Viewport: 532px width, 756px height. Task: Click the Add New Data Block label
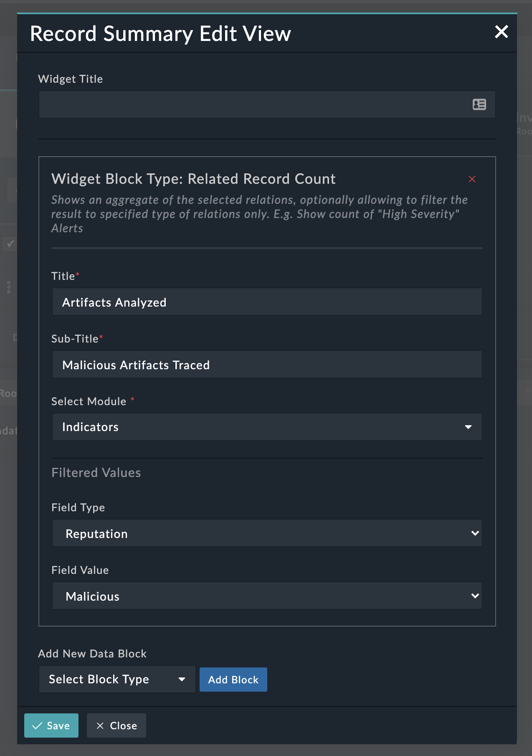92,654
